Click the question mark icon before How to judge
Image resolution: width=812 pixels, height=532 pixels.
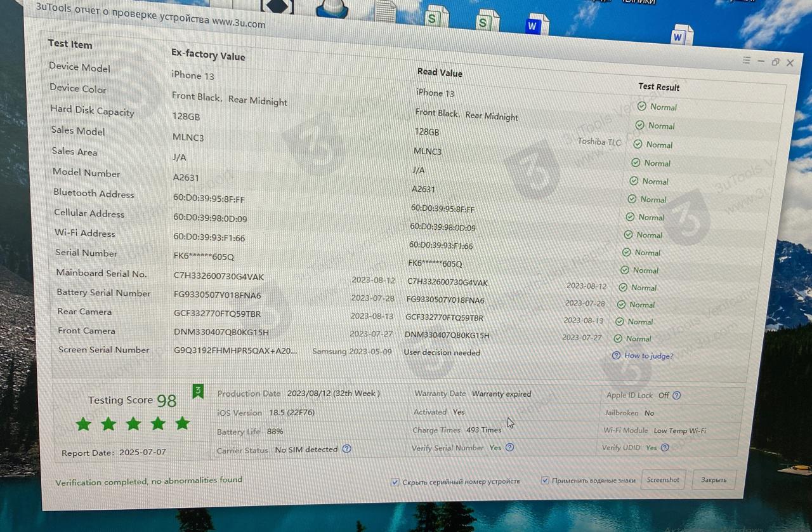pyautogui.click(x=616, y=356)
